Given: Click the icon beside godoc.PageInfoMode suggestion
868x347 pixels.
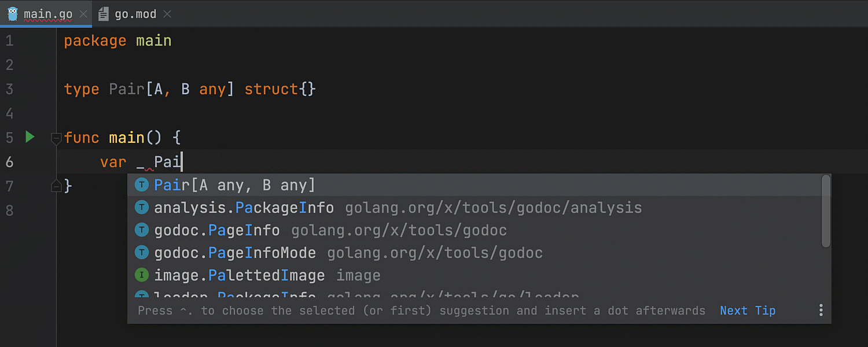Looking at the screenshot, I should 142,253.
